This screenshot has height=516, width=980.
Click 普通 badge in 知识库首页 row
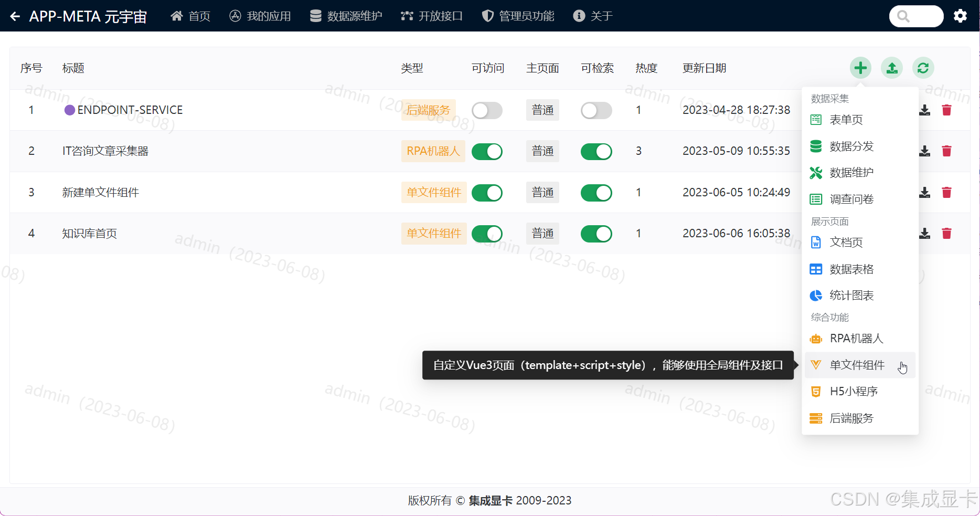pos(542,234)
